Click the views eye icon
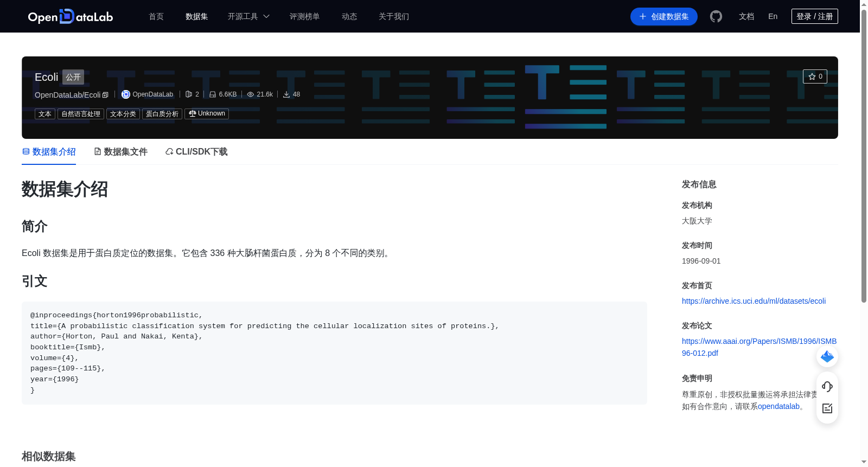 [x=251, y=94]
